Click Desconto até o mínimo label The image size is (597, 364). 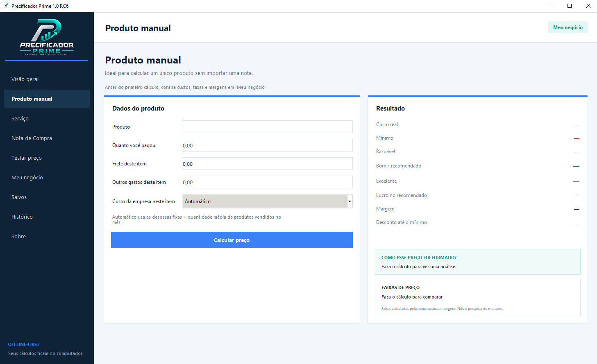click(402, 222)
